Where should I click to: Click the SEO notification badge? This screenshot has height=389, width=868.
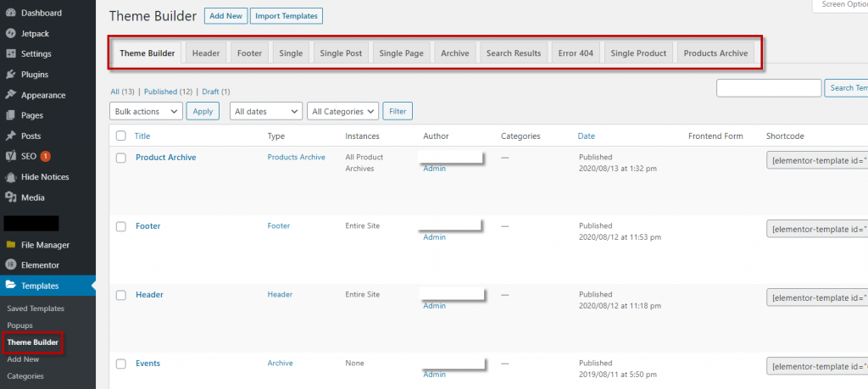[x=46, y=157]
